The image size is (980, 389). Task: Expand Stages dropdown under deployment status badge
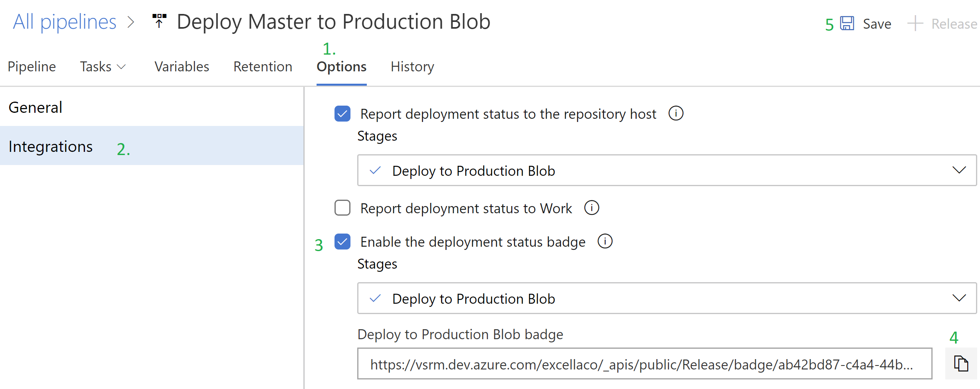[x=959, y=298]
